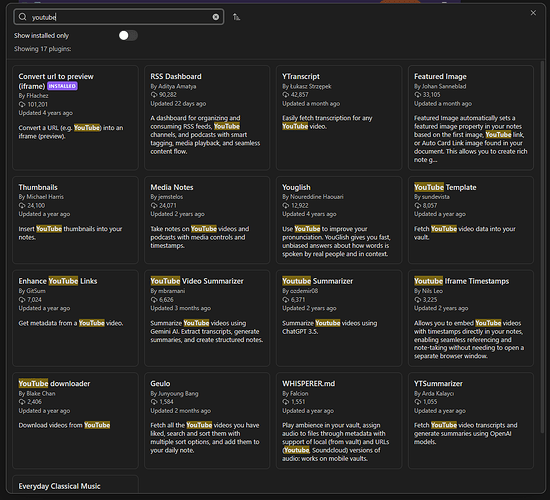Open Youtube Iframe Timestamps plugin
Viewport: 550px width, 500px height.
[471, 318]
